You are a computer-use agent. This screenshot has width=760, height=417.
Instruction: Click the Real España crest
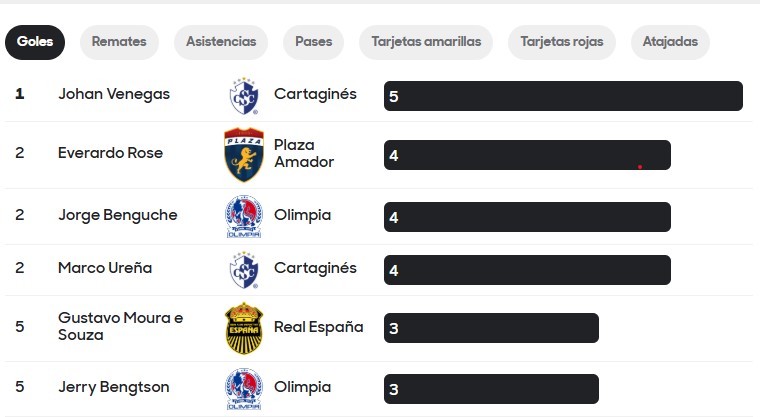click(x=244, y=328)
